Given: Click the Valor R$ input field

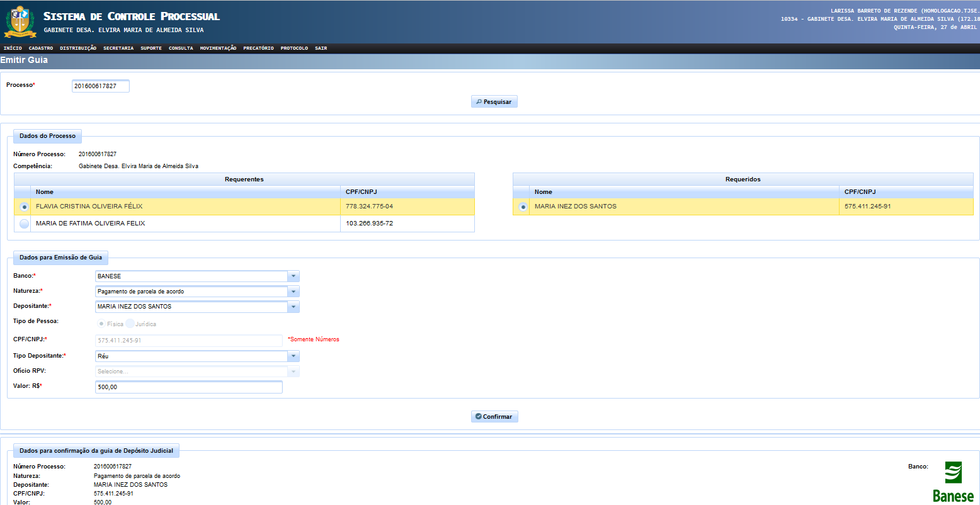Looking at the screenshot, I should click(x=188, y=387).
